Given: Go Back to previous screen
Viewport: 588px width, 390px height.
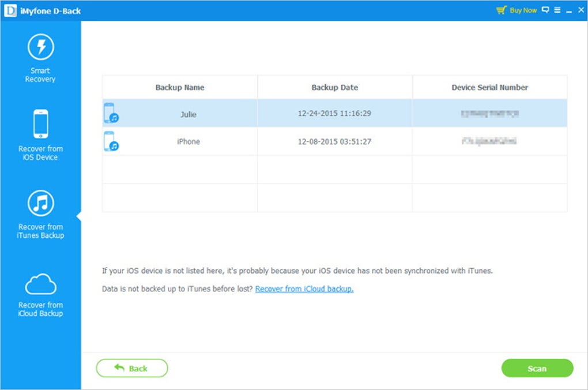Looking at the screenshot, I should (132, 368).
